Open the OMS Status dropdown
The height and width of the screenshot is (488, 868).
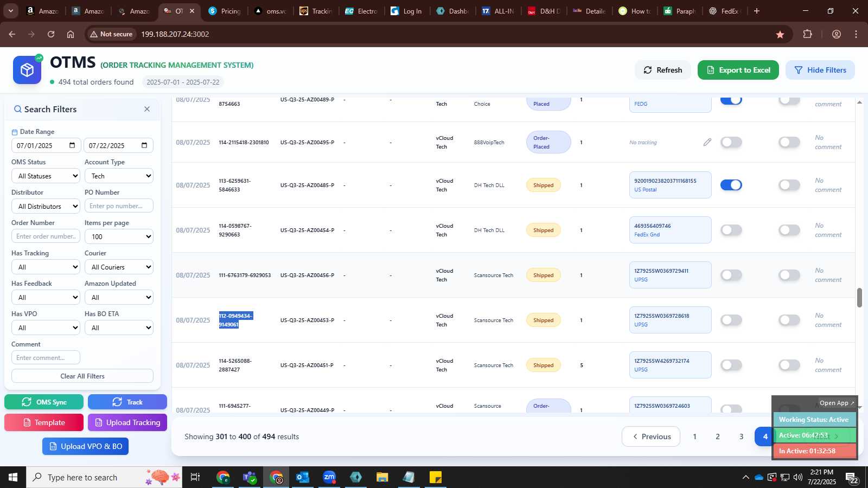(46, 176)
